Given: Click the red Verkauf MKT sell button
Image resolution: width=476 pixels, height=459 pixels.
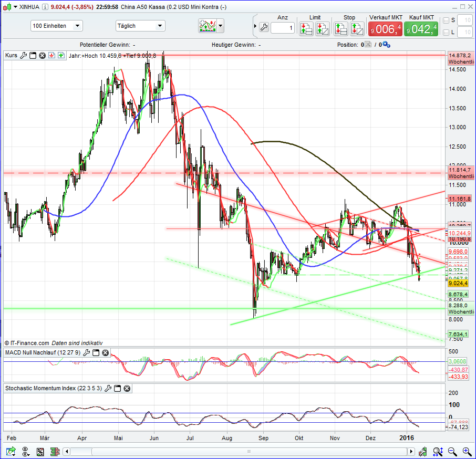Looking at the screenshot, I should point(385,28).
